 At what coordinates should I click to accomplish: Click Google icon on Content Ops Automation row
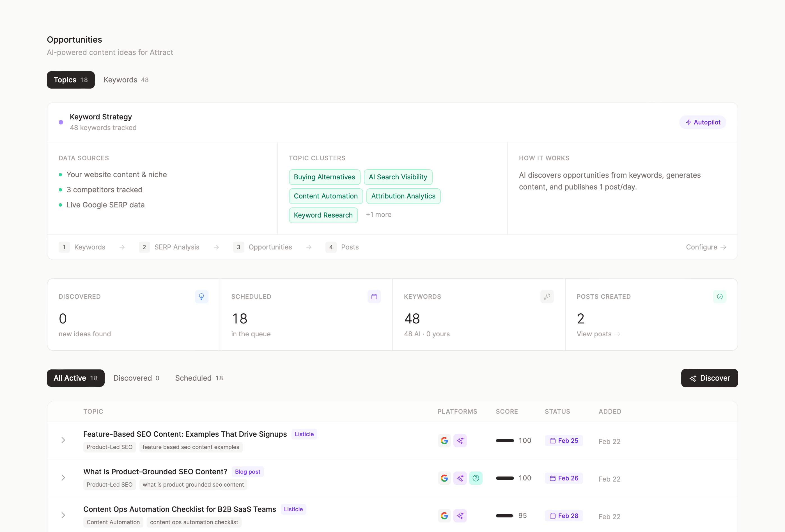click(444, 515)
